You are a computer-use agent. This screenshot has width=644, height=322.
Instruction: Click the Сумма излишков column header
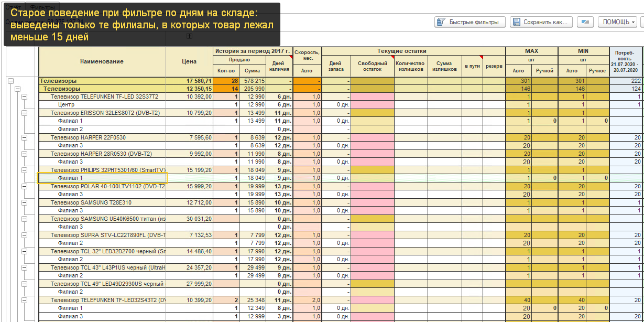[x=444, y=66]
